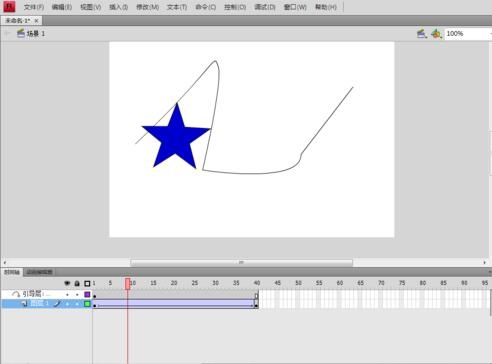Open the 文件(F) menu

click(34, 7)
